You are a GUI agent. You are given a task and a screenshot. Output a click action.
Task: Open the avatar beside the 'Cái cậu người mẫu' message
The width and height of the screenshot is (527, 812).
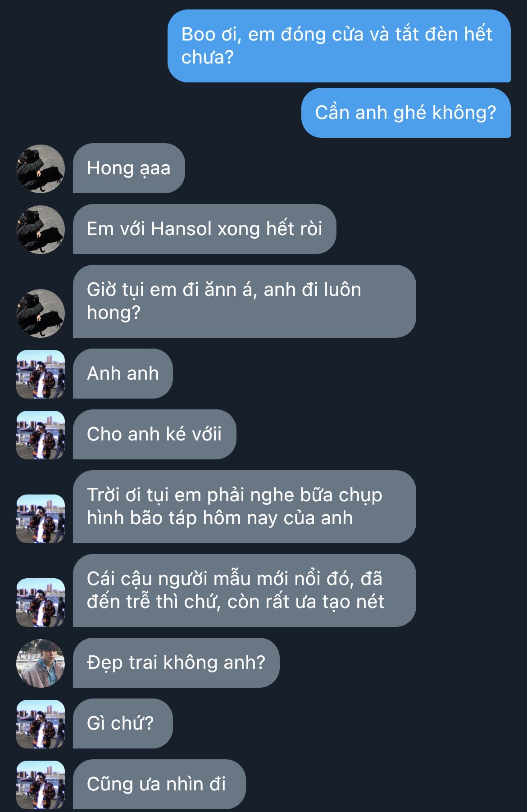tap(41, 602)
